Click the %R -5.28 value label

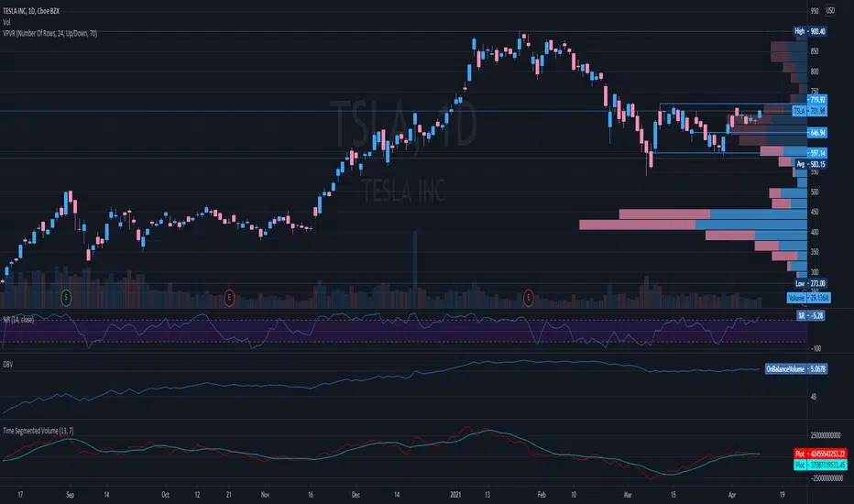tap(811, 316)
